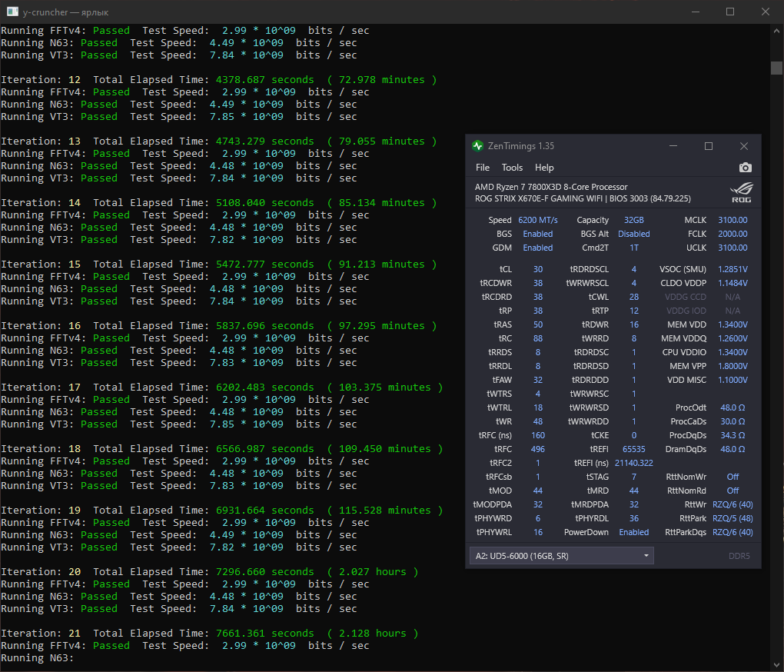Click the tRAS value 50
Image resolution: width=784 pixels, height=672 pixels.
pyautogui.click(x=538, y=324)
